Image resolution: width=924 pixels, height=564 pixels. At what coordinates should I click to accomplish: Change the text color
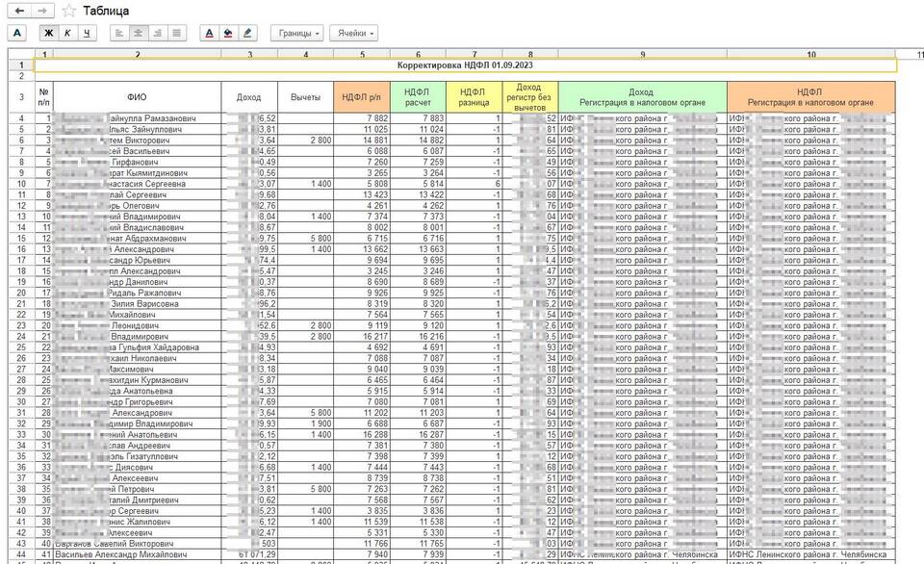209,33
